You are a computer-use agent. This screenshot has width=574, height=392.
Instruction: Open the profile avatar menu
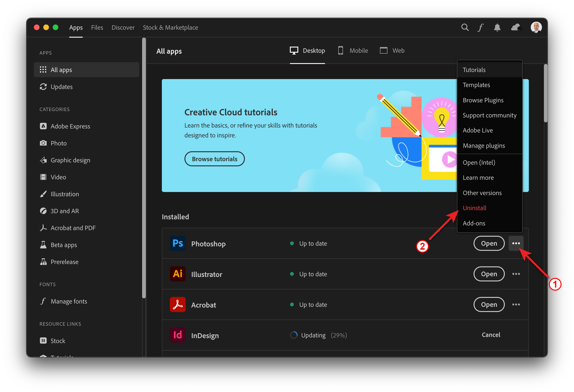pyautogui.click(x=536, y=27)
